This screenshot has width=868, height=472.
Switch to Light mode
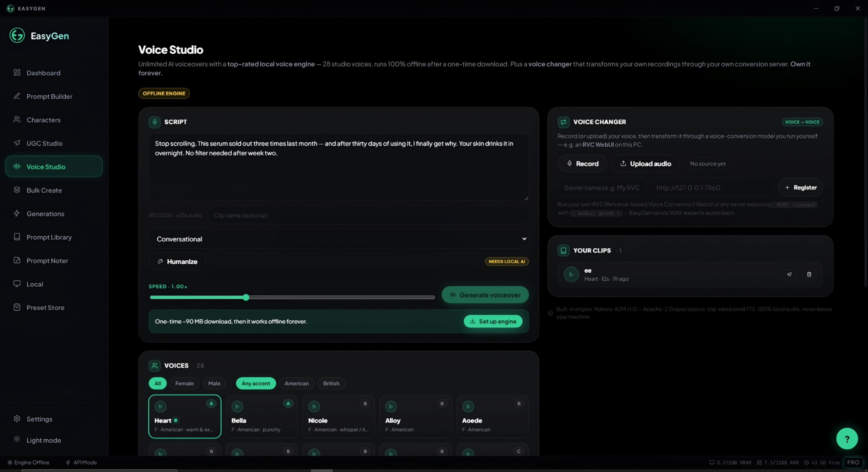(54, 440)
